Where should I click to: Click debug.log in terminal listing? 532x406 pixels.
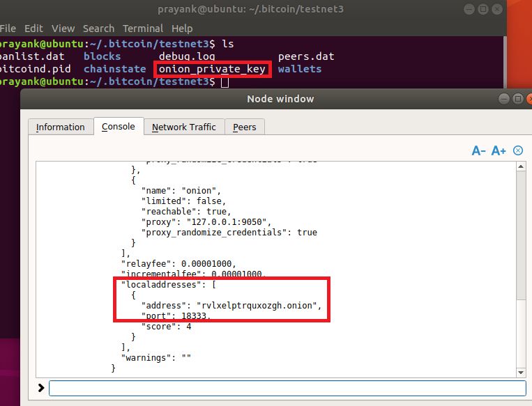[187, 56]
